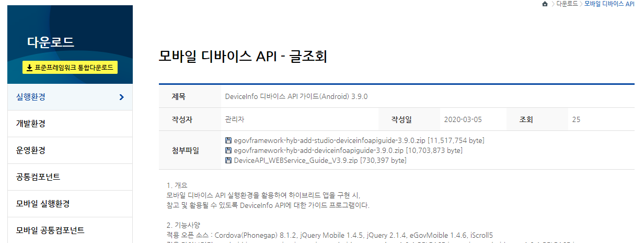Screen dimensions: 644x243
Task: Download egovframework-hyb-add-studio-deviceinfoapiguide-3.9.0.zip
Action: pyautogui.click(x=329, y=140)
